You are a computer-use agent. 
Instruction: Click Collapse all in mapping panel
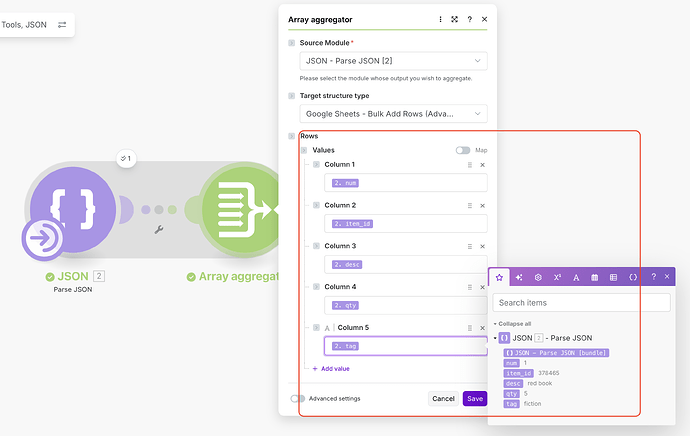(512, 324)
